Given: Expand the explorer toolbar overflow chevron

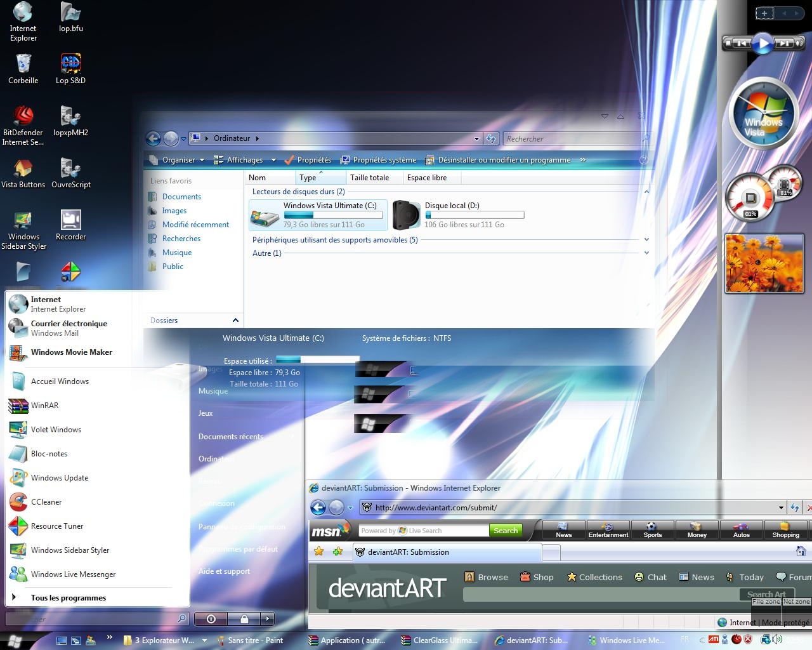Looking at the screenshot, I should click(x=582, y=160).
